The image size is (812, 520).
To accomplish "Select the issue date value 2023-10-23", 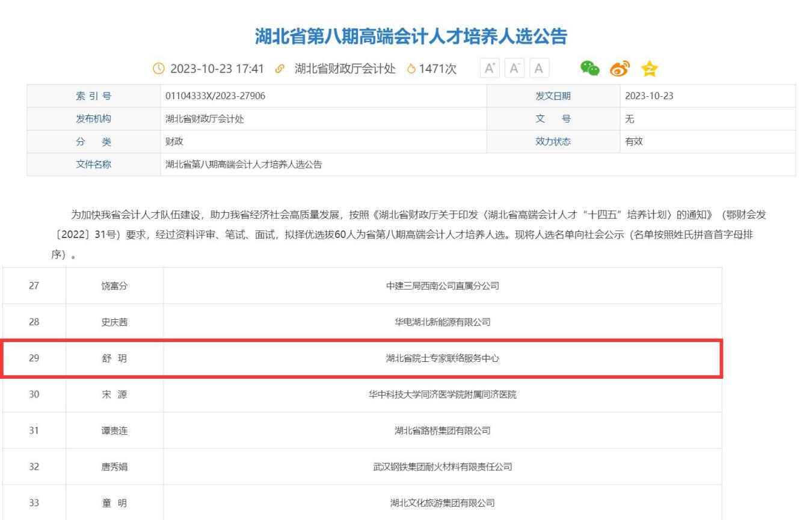I will point(649,96).
